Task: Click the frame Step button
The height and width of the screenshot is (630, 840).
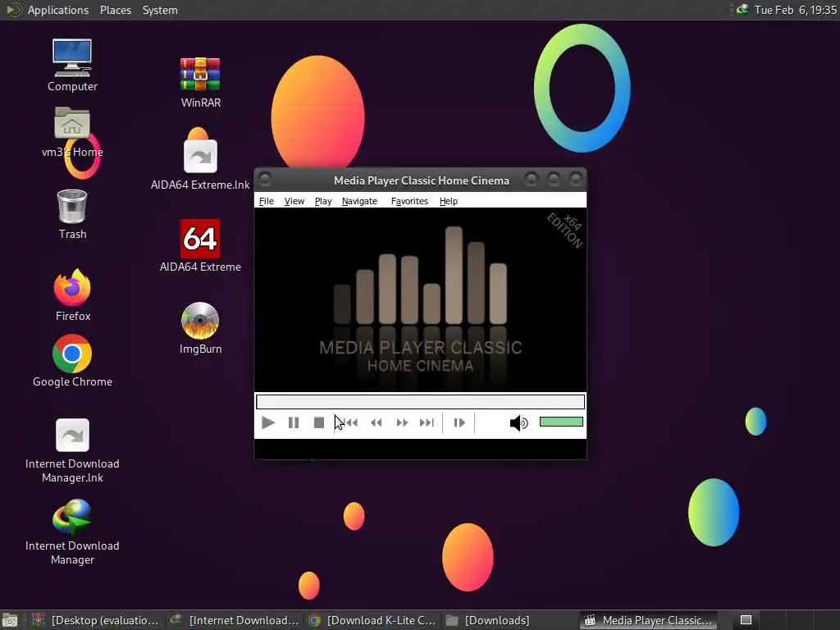Action: click(x=459, y=422)
